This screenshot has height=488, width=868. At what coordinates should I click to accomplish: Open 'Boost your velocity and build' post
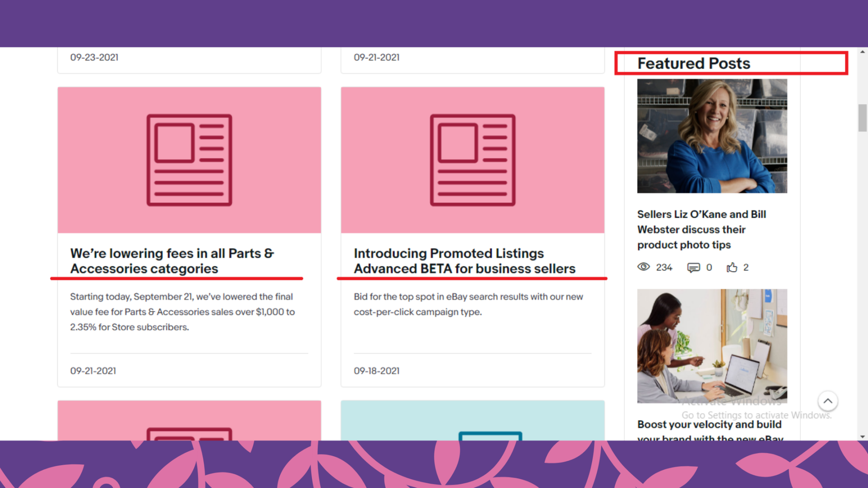click(x=709, y=424)
